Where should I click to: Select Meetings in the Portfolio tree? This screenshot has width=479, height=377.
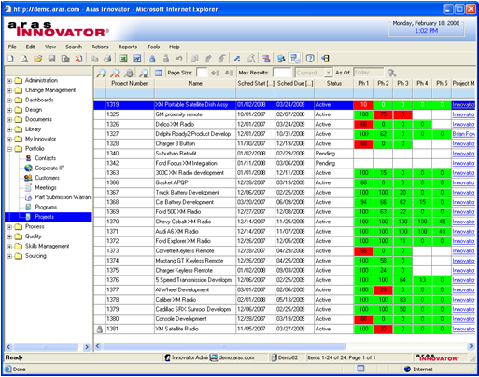(45, 187)
